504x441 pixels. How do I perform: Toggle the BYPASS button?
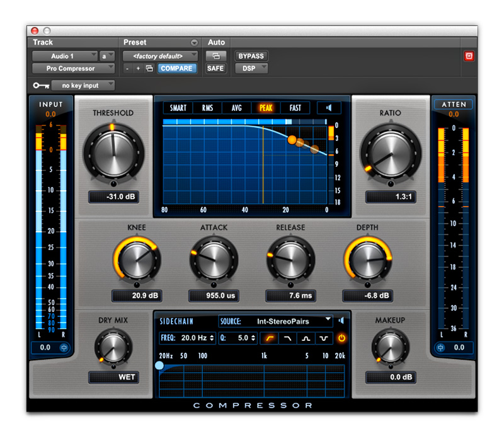tap(251, 56)
